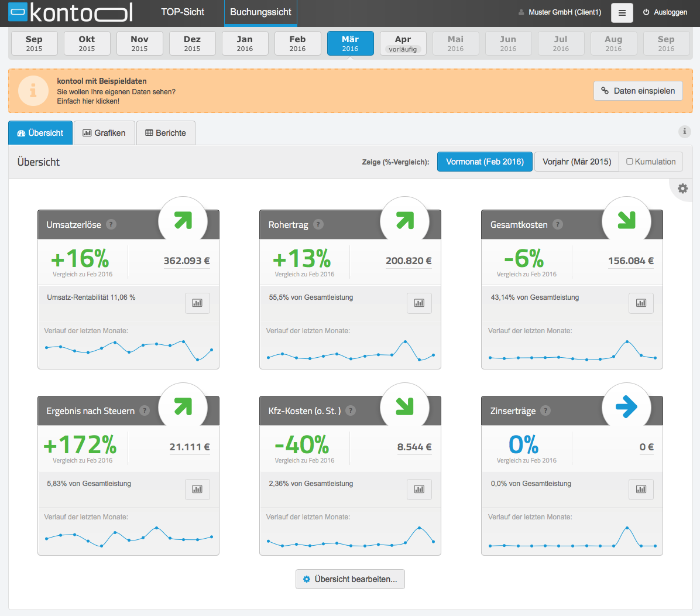Open dashboard settings gear icon

682,189
